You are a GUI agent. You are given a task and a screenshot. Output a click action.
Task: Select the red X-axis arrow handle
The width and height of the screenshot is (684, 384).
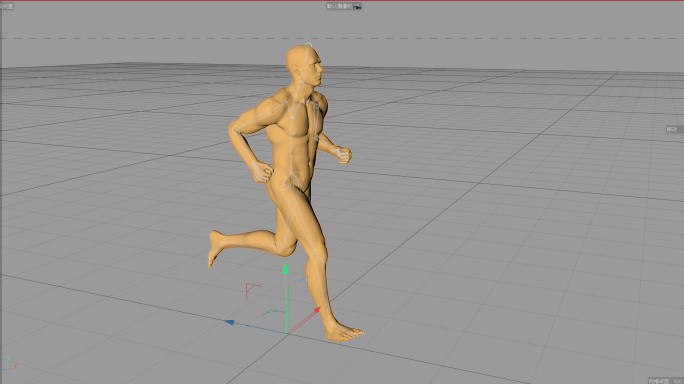click(x=317, y=310)
